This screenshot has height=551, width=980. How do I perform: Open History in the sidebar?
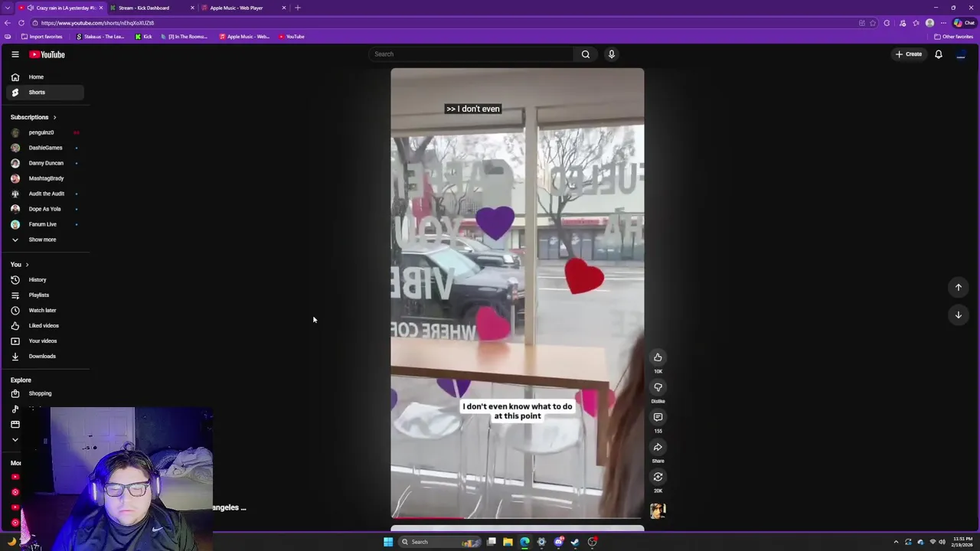tap(44, 280)
